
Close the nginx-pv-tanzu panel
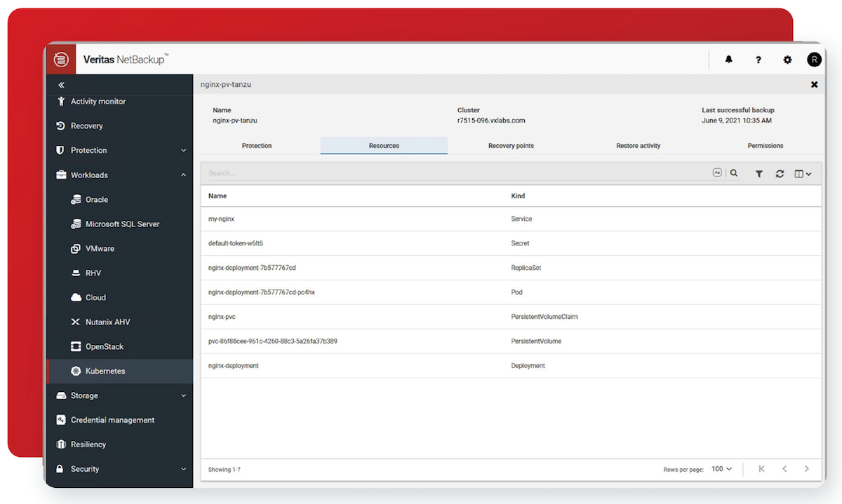tap(814, 84)
